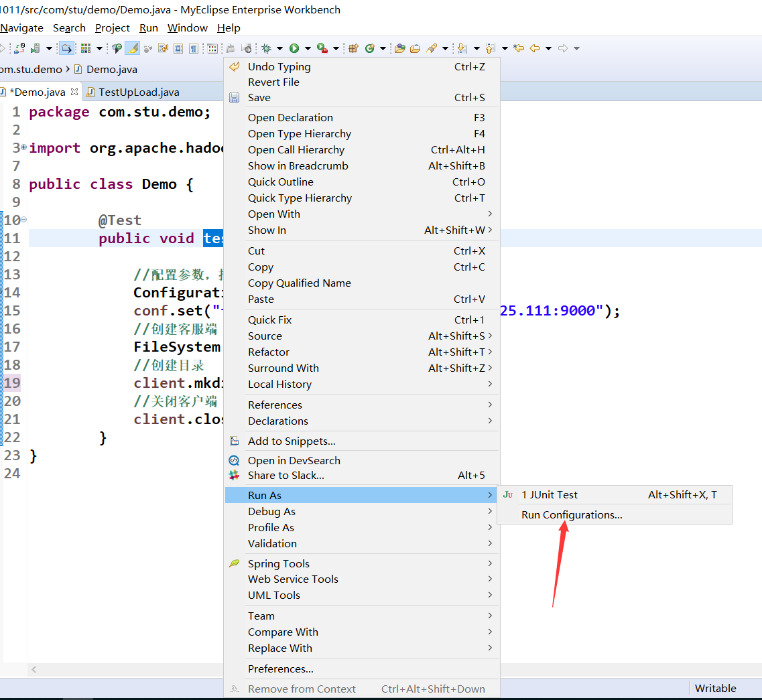Click the Undo arrow icon in menu
762x700 pixels.
click(x=235, y=66)
